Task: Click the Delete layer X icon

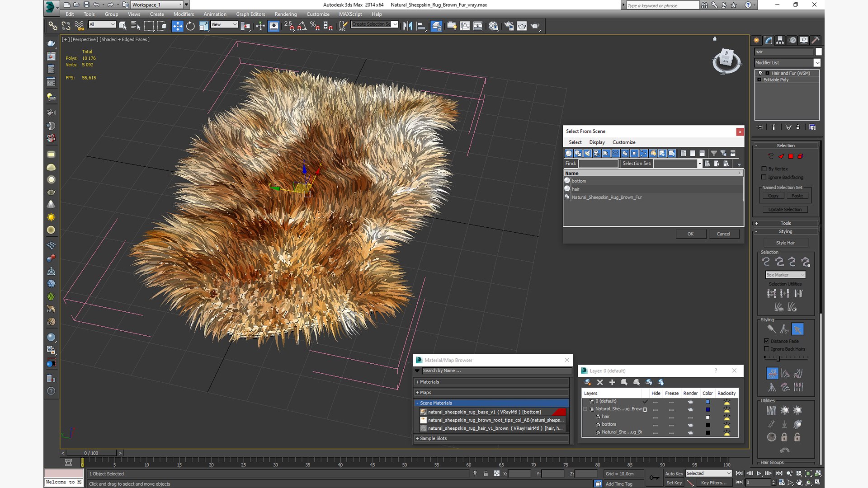Action: [x=600, y=382]
